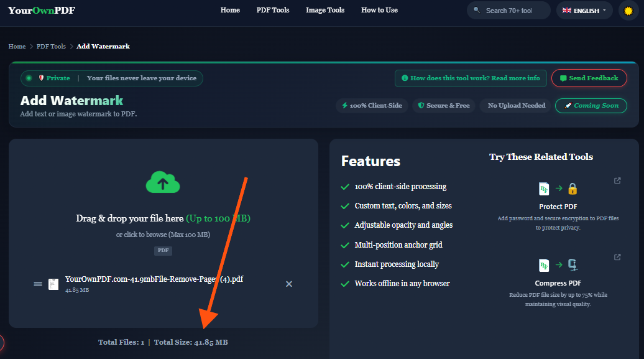This screenshot has width=644, height=359.
Task: Click the Private shield badge
Action: [54, 78]
